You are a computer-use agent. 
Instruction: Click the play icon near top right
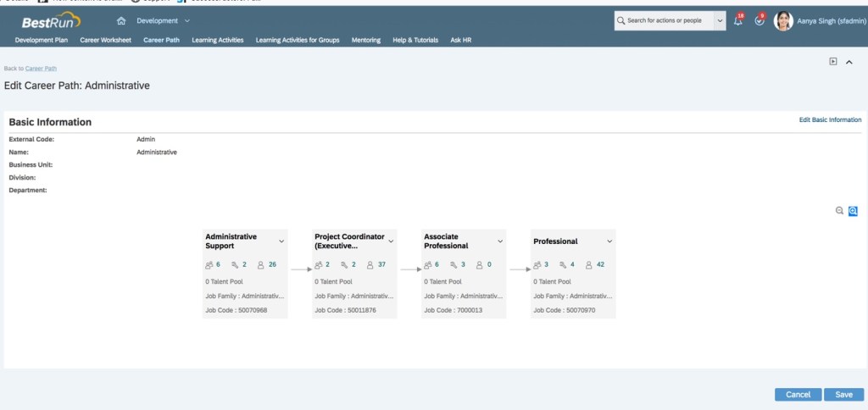tap(833, 61)
